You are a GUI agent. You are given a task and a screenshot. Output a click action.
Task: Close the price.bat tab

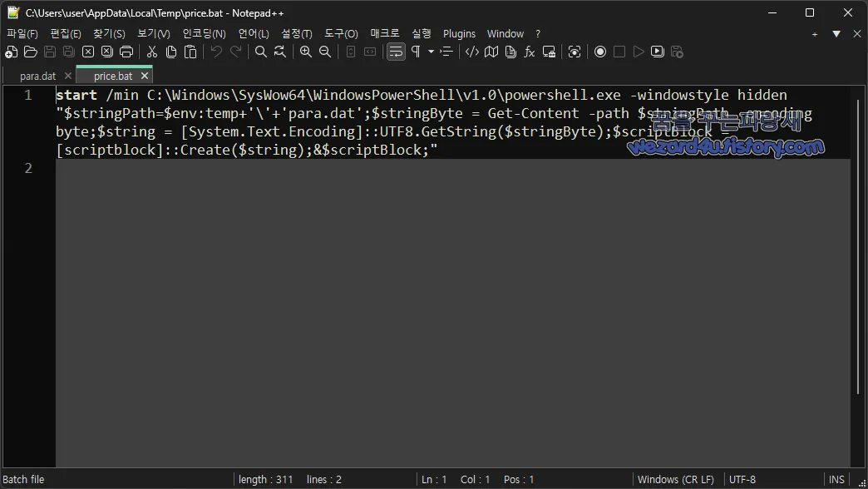145,76
